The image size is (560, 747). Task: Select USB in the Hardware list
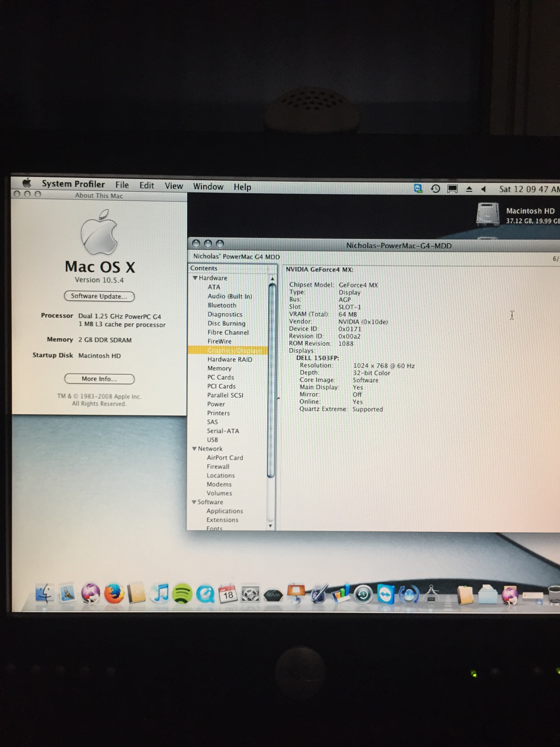[x=212, y=440]
